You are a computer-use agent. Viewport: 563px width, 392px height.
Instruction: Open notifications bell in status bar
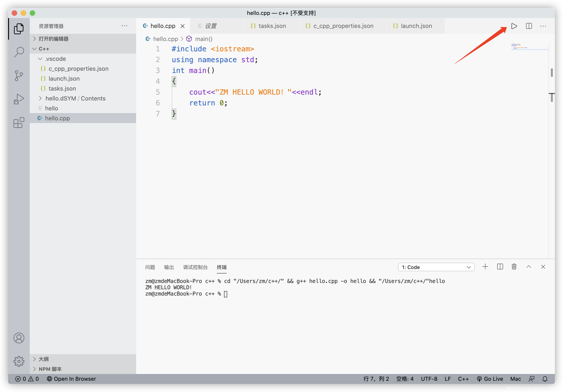545,379
